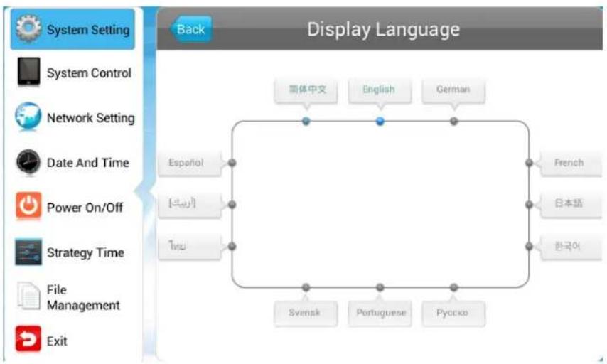Open the File Management menu label

83,297
